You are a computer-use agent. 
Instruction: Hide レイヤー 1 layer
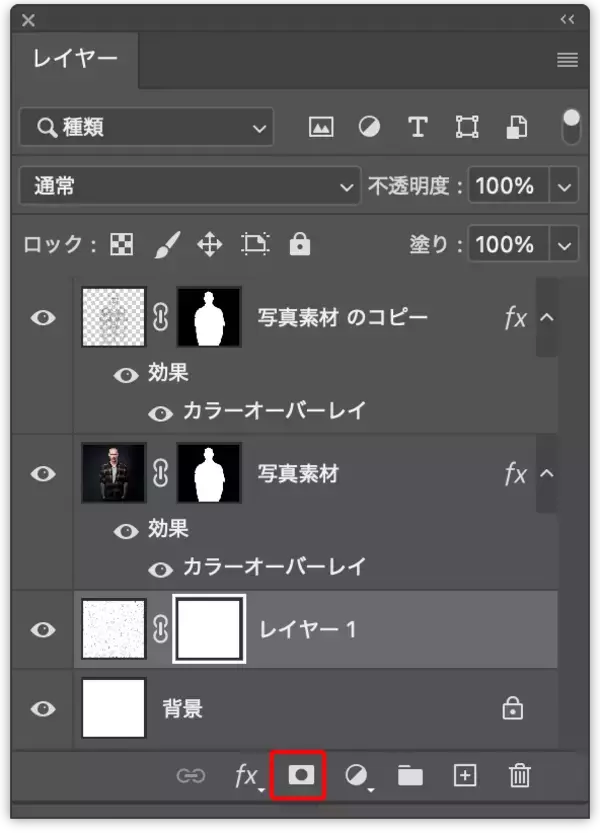click(43, 630)
